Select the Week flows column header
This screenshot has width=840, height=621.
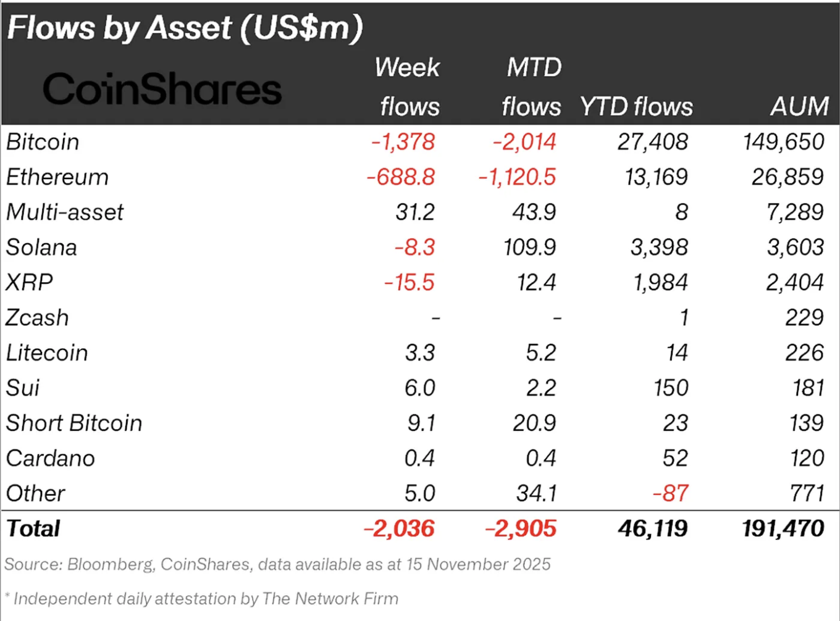pos(408,86)
